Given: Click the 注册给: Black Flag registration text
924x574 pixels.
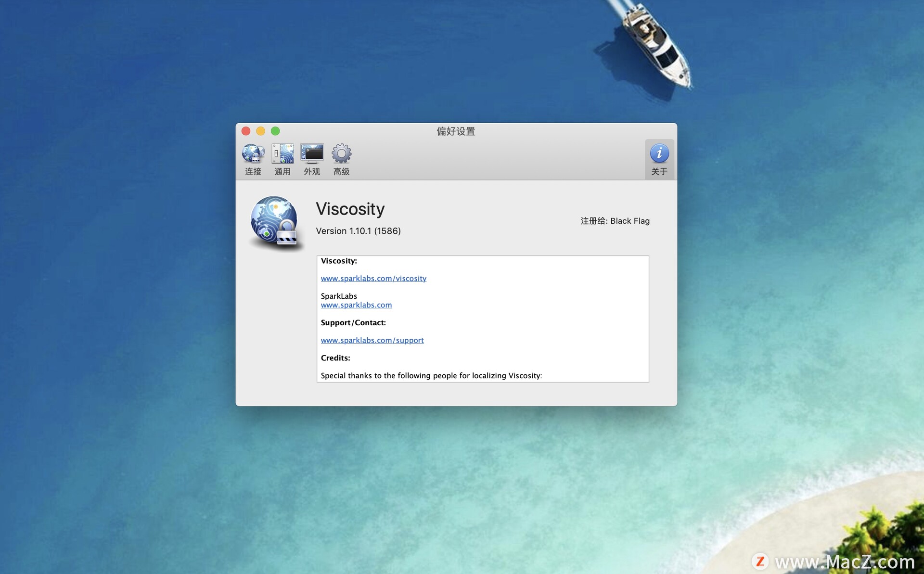Looking at the screenshot, I should [616, 221].
